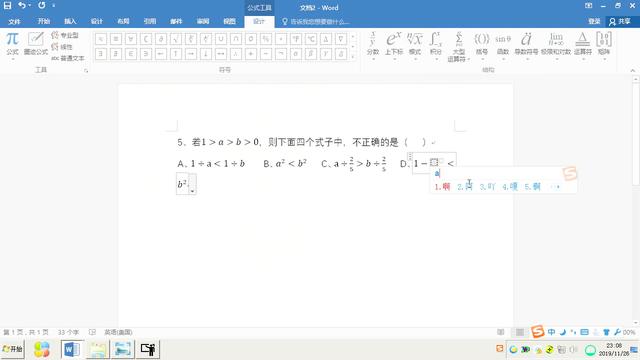Screen dimensions: 640x360
Task: Select 专业型 (Professional) equation format
Action: click(x=65, y=35)
